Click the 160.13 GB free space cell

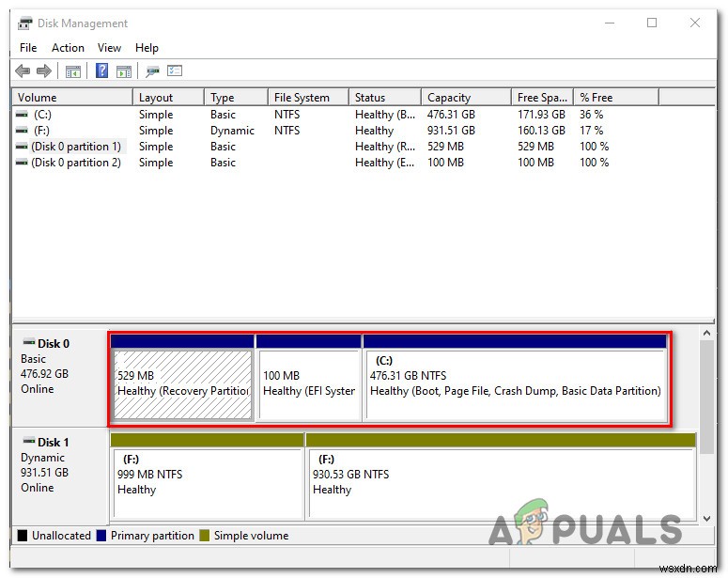click(541, 131)
